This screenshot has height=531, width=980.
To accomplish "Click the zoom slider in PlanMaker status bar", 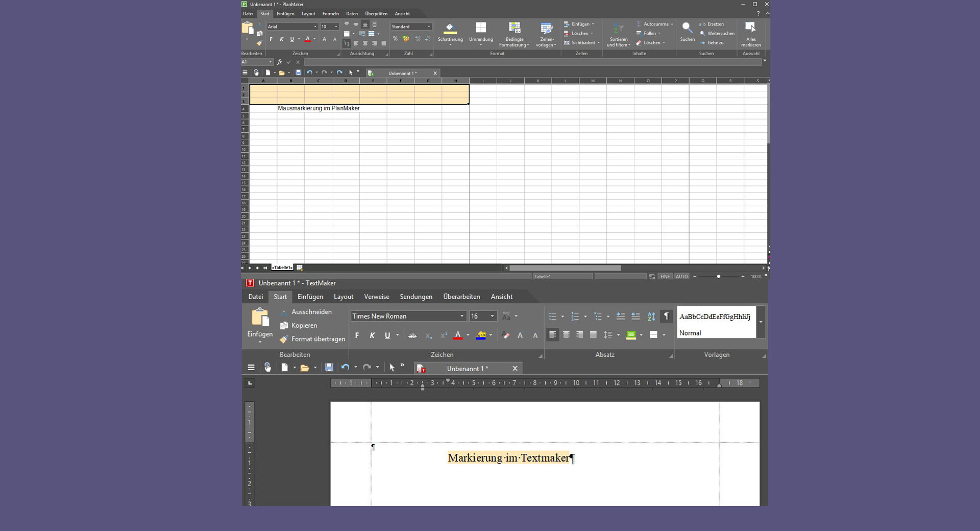I will pos(718,277).
